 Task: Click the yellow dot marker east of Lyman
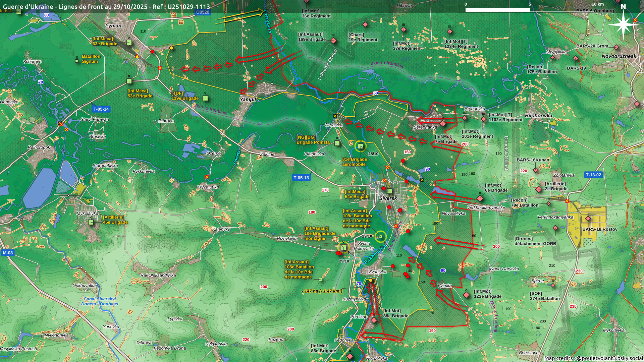tap(171, 48)
